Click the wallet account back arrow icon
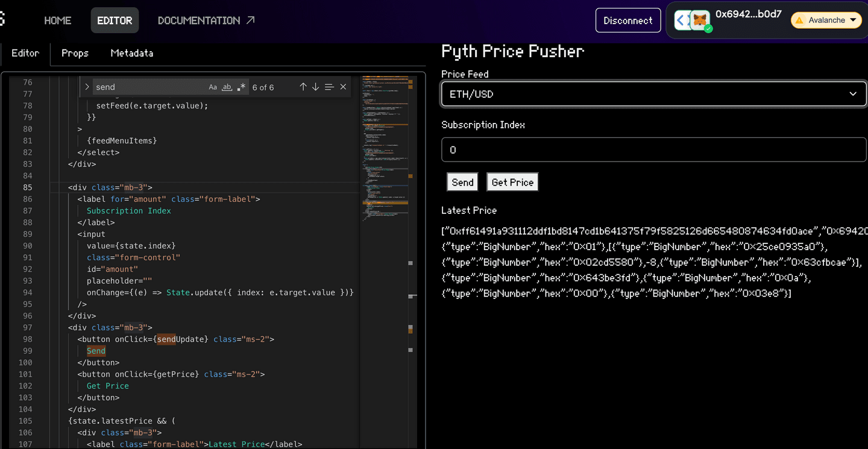 click(682, 20)
